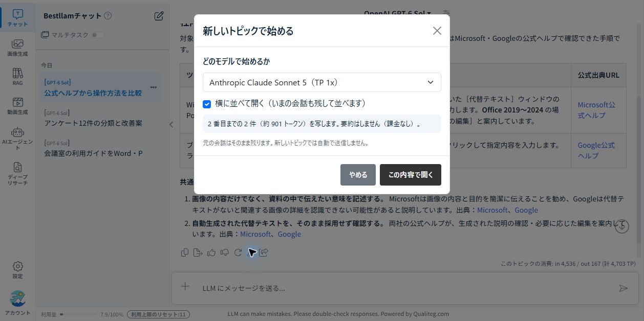Screen dimensions: 644x321
Task: Click the 今日 section label
Action: coord(47,65)
